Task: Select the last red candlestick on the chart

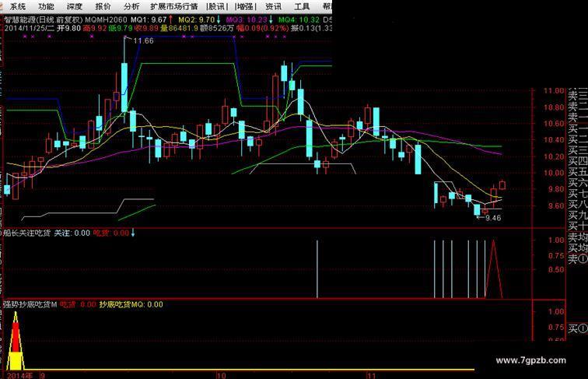Action: click(502, 184)
